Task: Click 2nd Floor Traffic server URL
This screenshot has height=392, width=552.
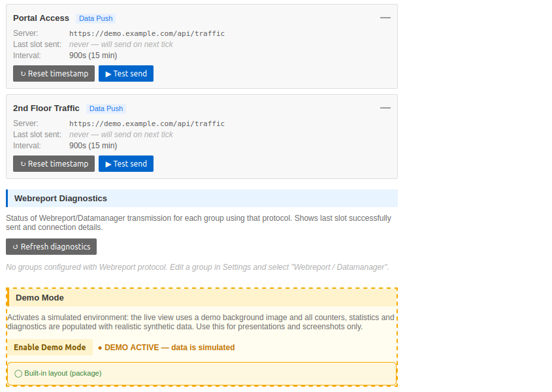Action: click(x=147, y=123)
